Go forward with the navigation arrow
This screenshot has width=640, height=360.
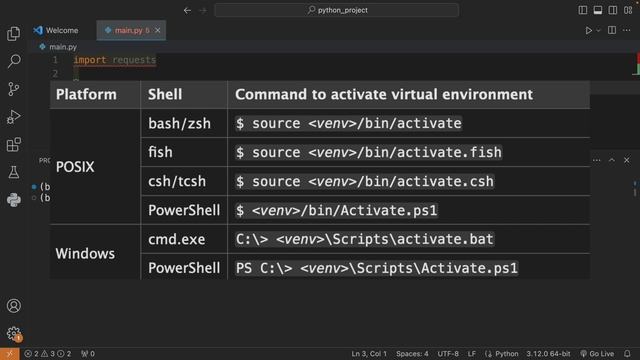pos(203,10)
